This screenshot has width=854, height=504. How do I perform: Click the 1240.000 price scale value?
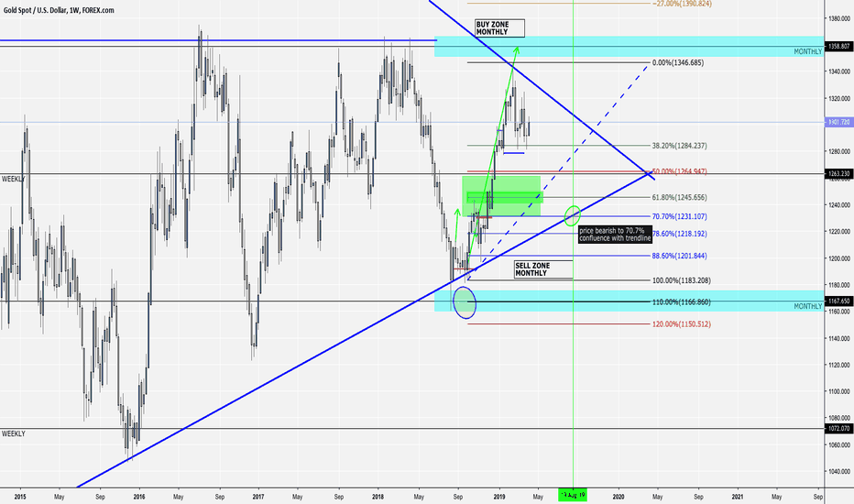[839, 205]
